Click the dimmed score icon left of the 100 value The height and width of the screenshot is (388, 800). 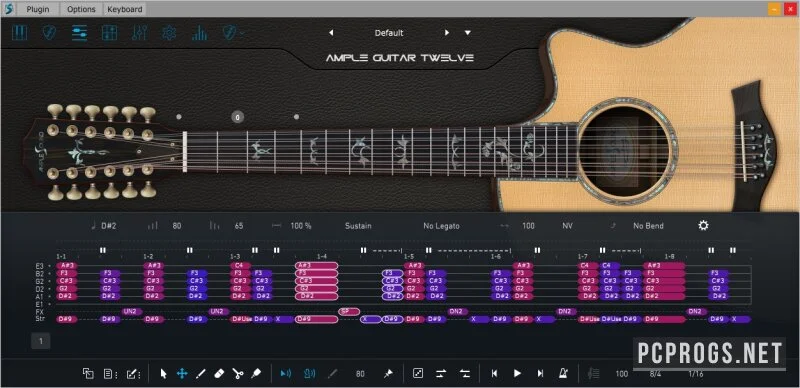594,374
